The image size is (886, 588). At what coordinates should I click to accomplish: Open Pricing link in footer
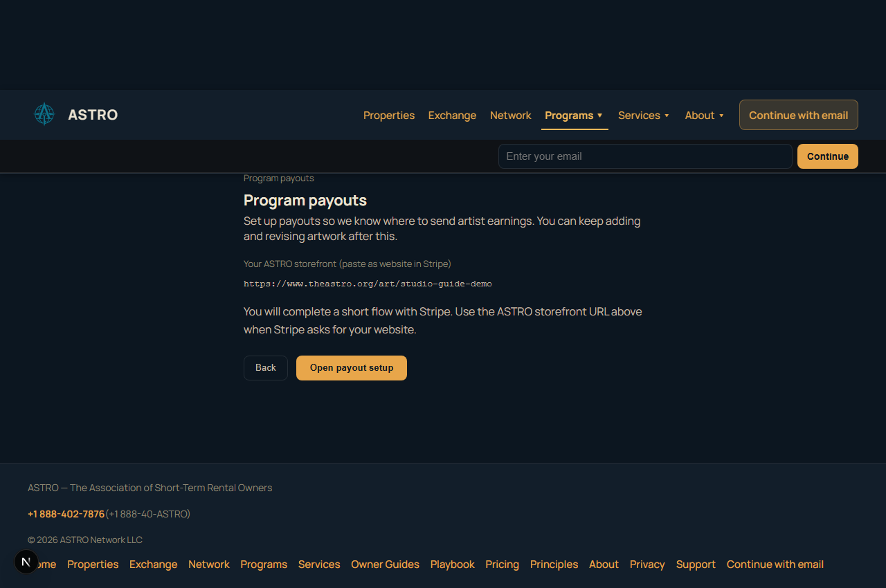pos(503,564)
